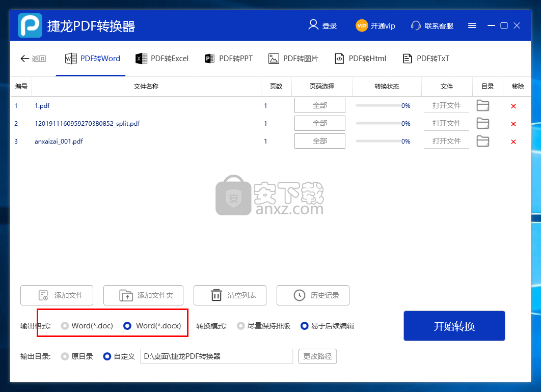The width and height of the screenshot is (541, 392).
Task: Click the 联系客服 link
Action: tap(439, 26)
